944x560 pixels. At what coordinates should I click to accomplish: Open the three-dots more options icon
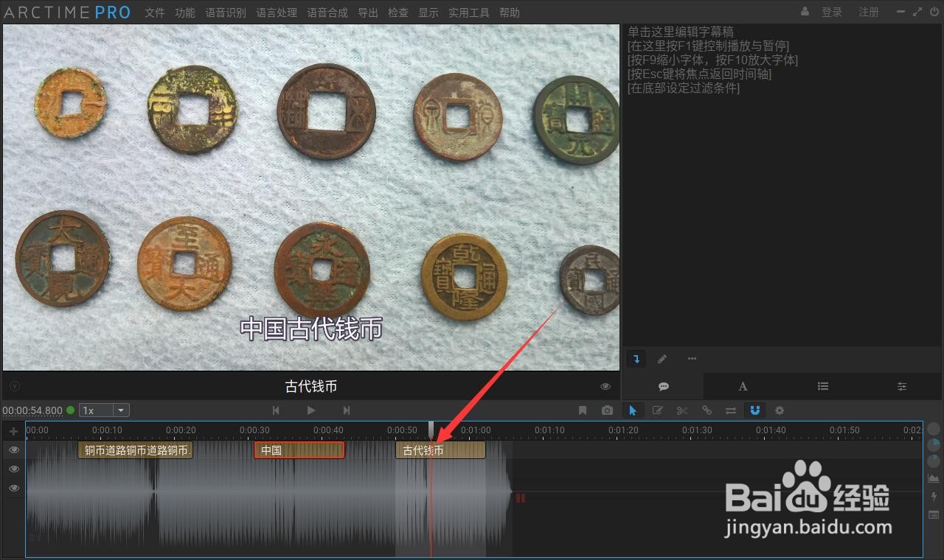[x=692, y=359]
